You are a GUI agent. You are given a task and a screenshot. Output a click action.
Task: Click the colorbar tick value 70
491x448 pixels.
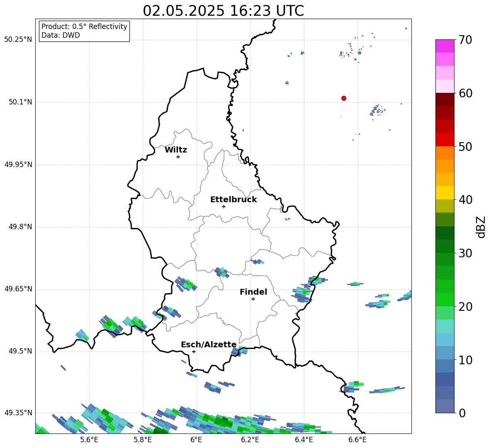(x=465, y=40)
